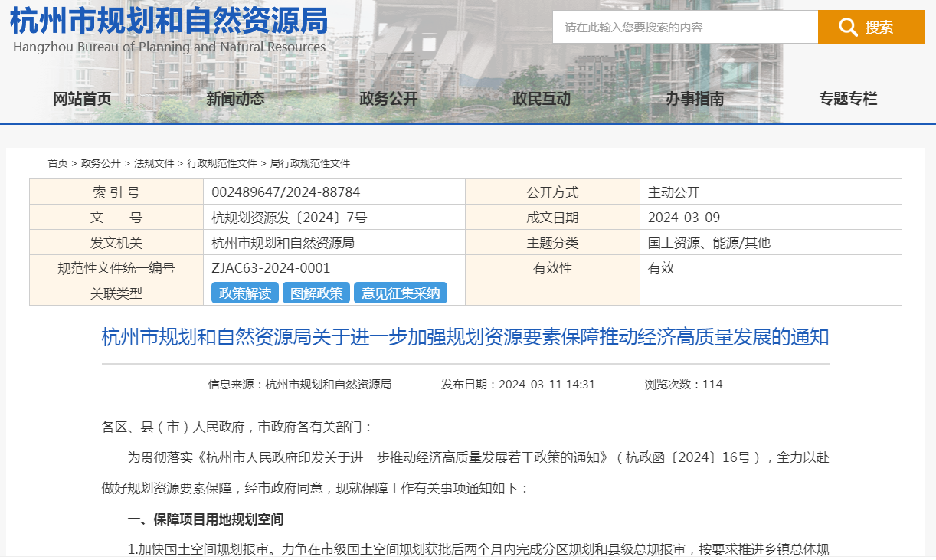The image size is (936, 560).
Task: Click the 杭州市规划和自然资源局 site logo title
Action: (x=169, y=21)
